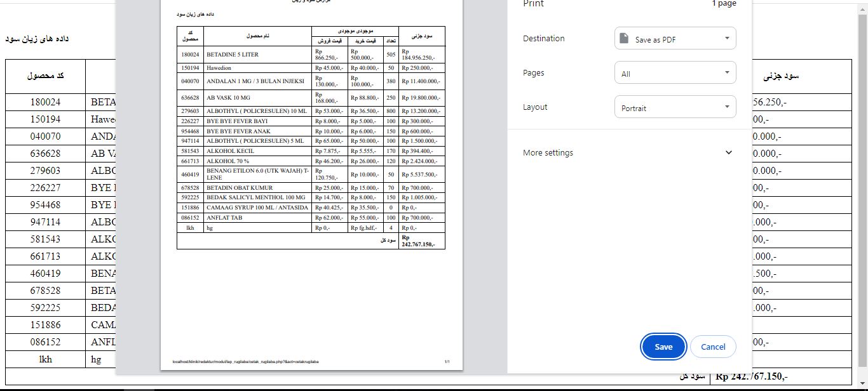Viewport: 868px width, 391px height.
Task: Click the Pages label
Action: coord(533,73)
